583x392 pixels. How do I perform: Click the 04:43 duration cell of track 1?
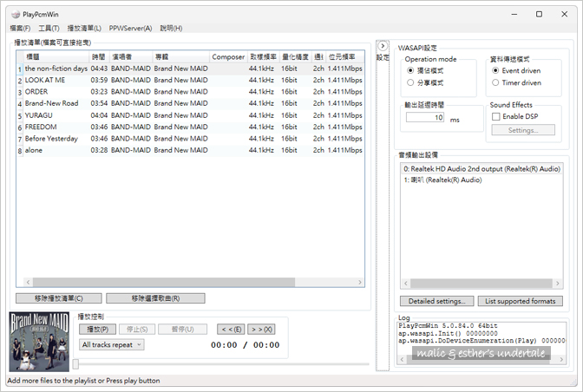pos(99,69)
